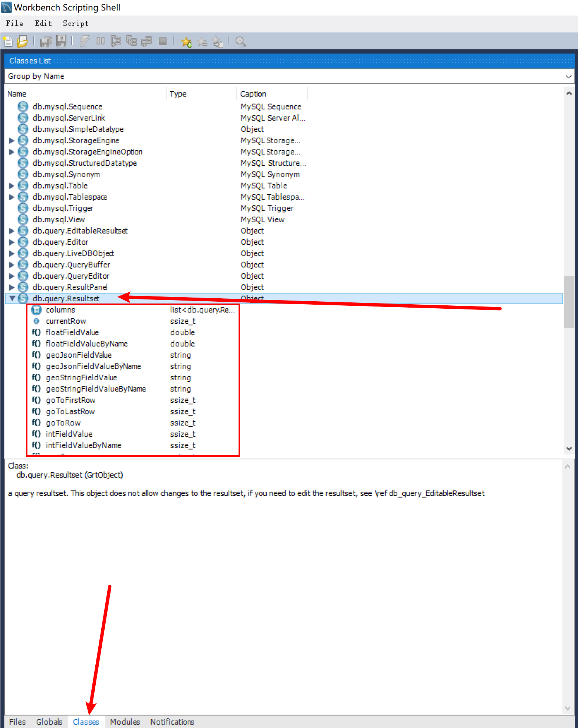Collapse the db.query.Resultset tree node
Image resolution: width=578 pixels, height=728 pixels.
click(12, 298)
